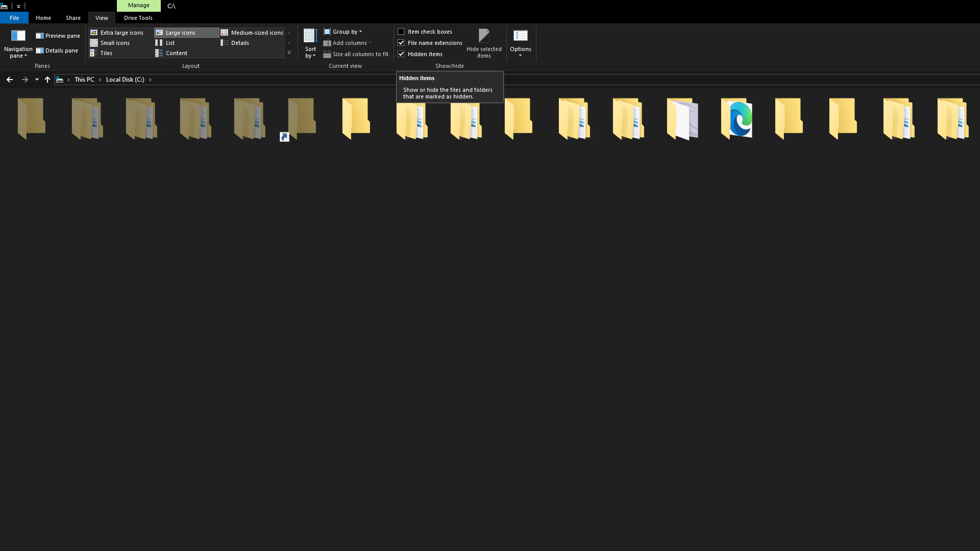Screen dimensions: 980x551
Task: Switch layout to Extra large icons
Action: click(121, 33)
